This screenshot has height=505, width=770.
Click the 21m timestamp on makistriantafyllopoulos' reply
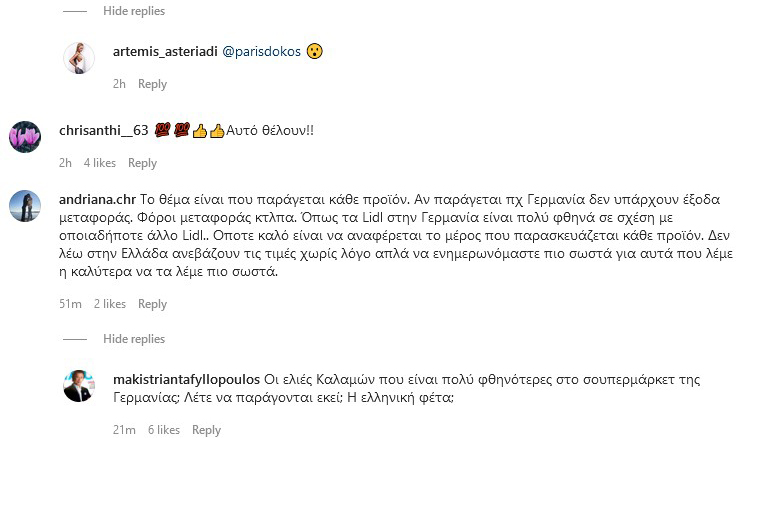tap(124, 430)
